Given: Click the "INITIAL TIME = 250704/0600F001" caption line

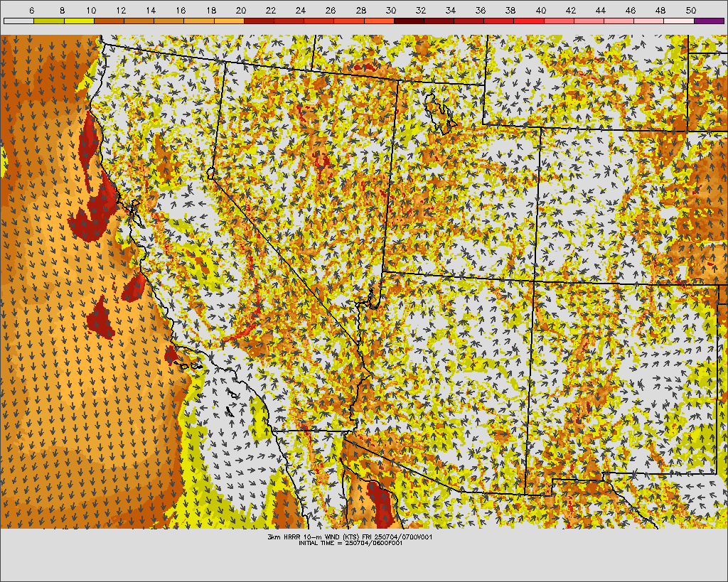Looking at the screenshot, I should click(350, 543).
